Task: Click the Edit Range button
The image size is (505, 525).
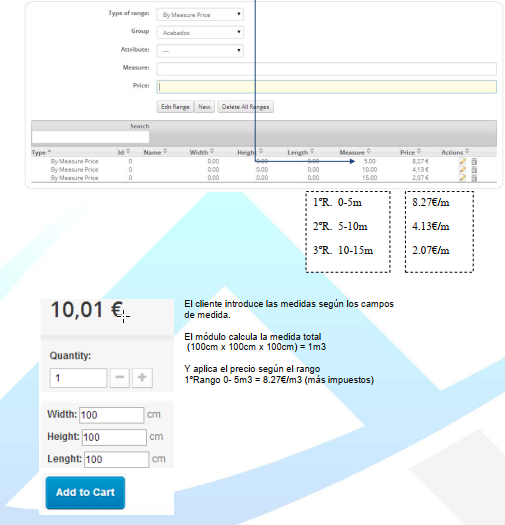Action: pos(175,107)
